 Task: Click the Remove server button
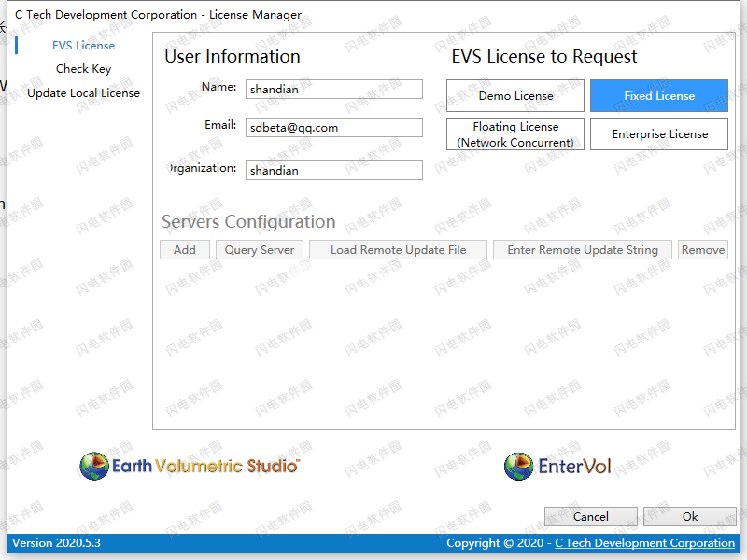pos(703,249)
